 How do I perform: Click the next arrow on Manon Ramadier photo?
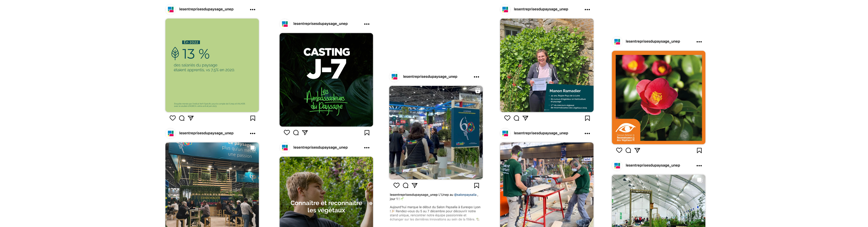coord(591,65)
